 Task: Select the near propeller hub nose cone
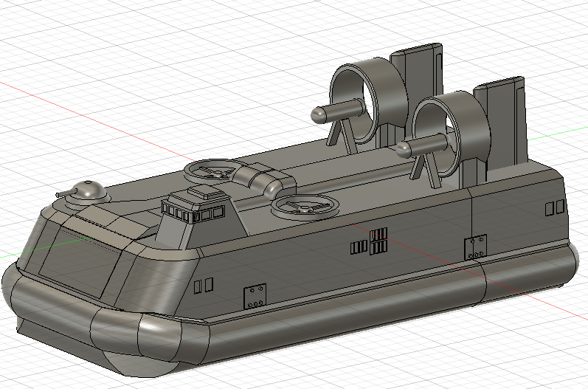[404, 150]
